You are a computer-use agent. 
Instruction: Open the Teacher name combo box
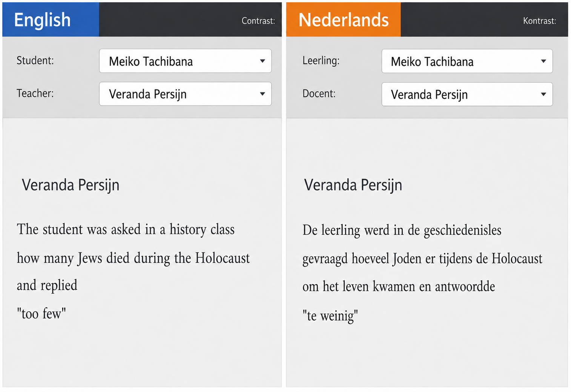[185, 94]
